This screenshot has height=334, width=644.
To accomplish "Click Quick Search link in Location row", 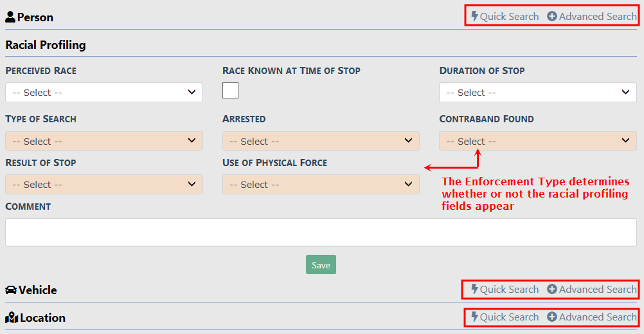I will point(509,317).
